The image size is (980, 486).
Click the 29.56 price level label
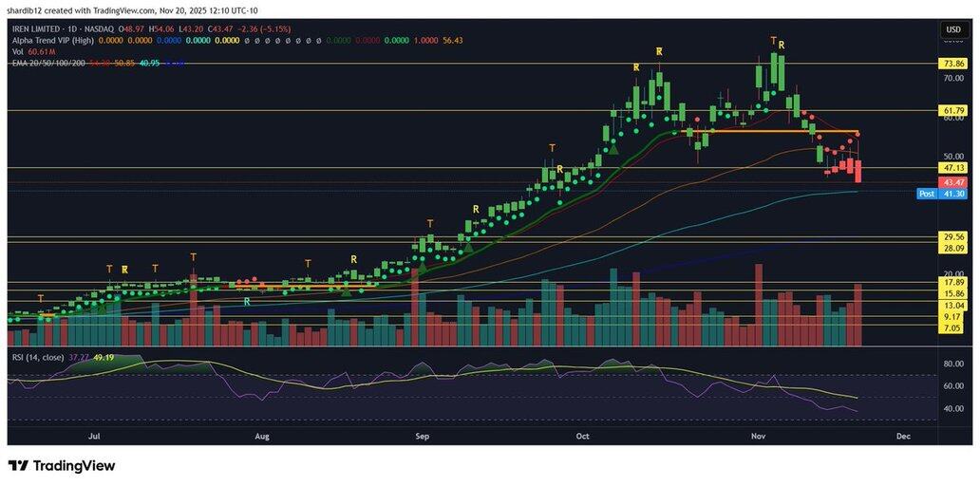coord(952,236)
